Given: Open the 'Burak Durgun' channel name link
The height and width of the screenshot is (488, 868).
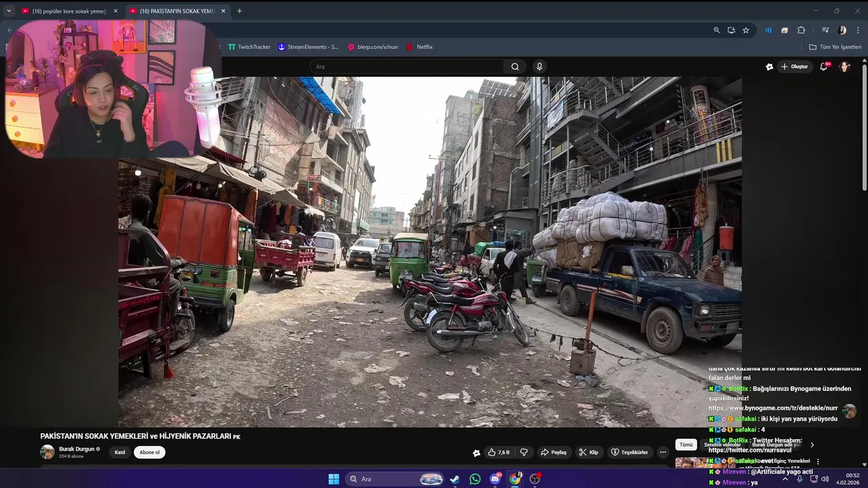Looking at the screenshot, I should point(77,449).
